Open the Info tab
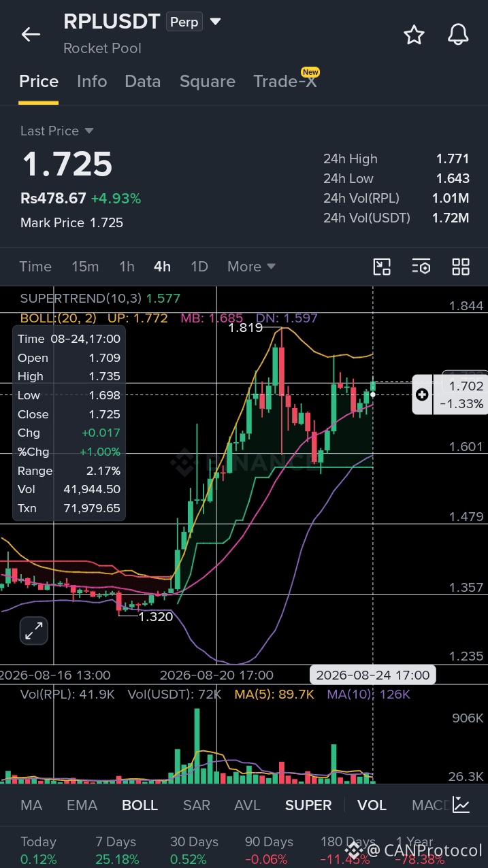 [x=92, y=82]
